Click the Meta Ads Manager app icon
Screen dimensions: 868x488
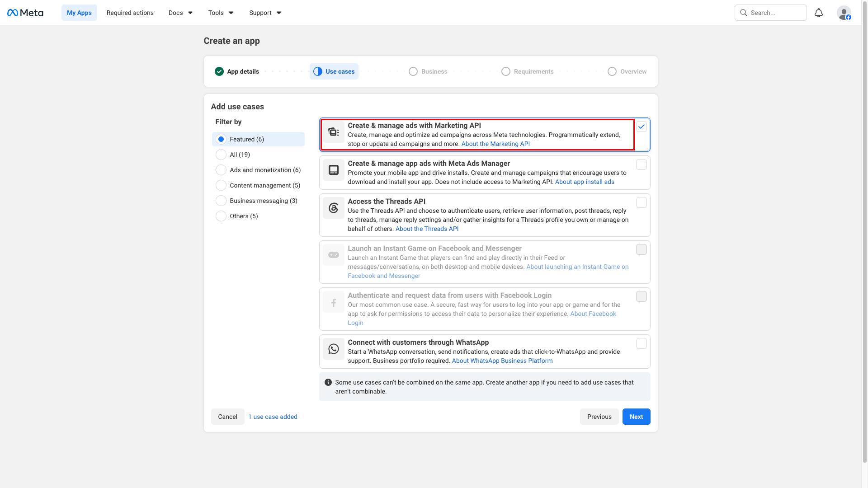coord(334,170)
